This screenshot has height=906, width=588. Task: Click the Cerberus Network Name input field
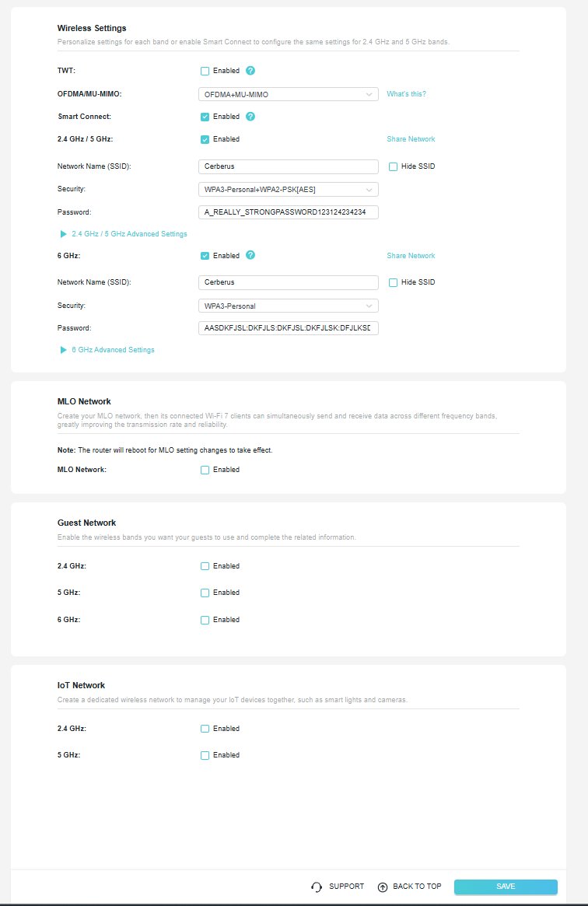pos(288,166)
